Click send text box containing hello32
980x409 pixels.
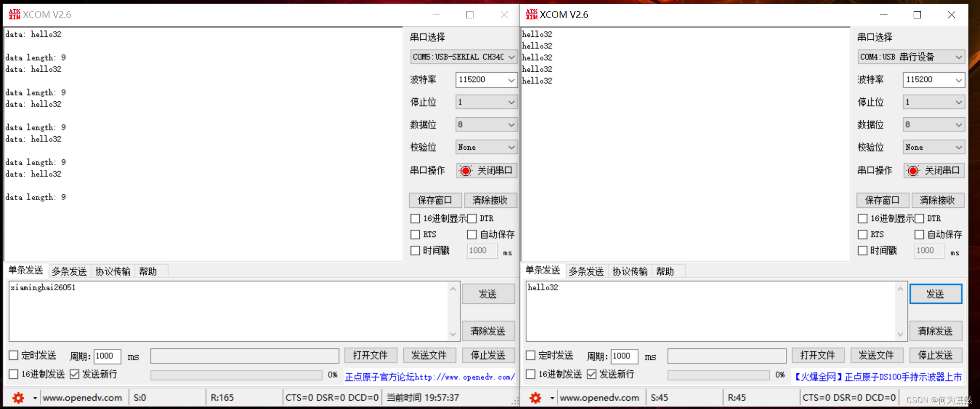[711, 311]
